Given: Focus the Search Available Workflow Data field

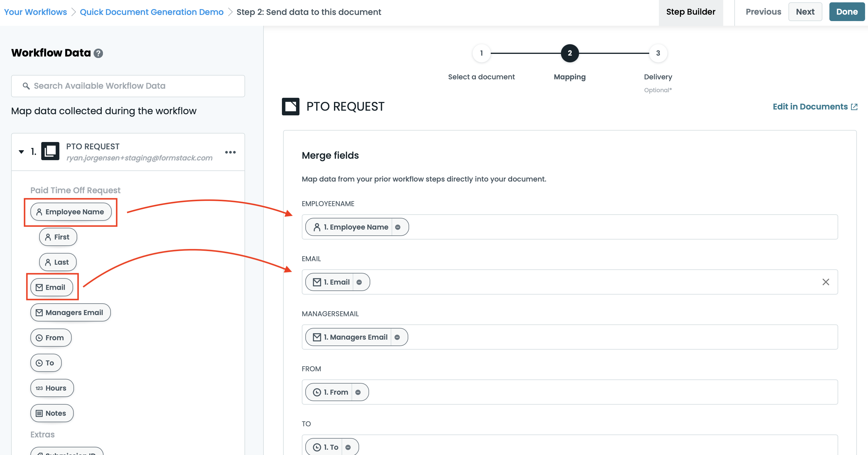Looking at the screenshot, I should pyautogui.click(x=128, y=86).
